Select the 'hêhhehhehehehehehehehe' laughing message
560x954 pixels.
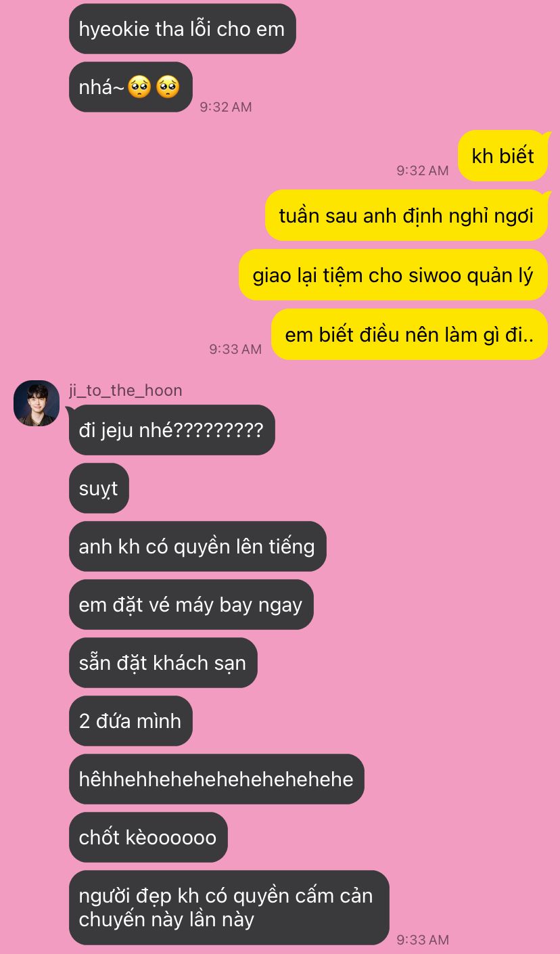click(x=216, y=779)
